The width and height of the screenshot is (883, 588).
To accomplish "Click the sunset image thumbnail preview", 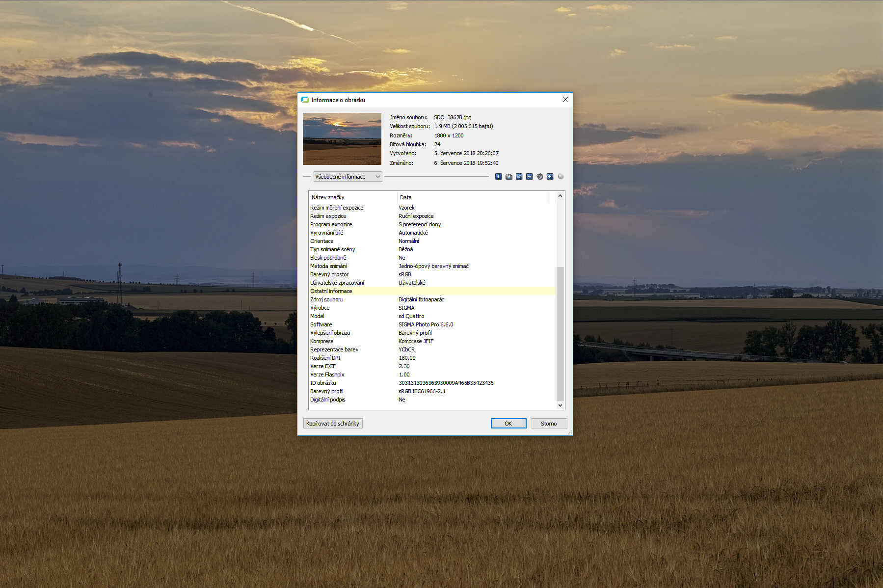I will pos(342,139).
